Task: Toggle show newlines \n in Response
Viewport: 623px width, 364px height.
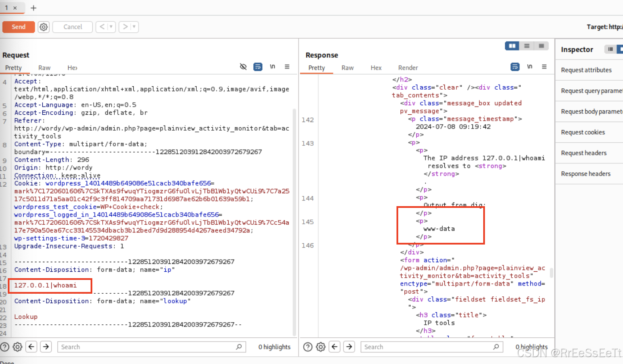Action: [x=530, y=66]
